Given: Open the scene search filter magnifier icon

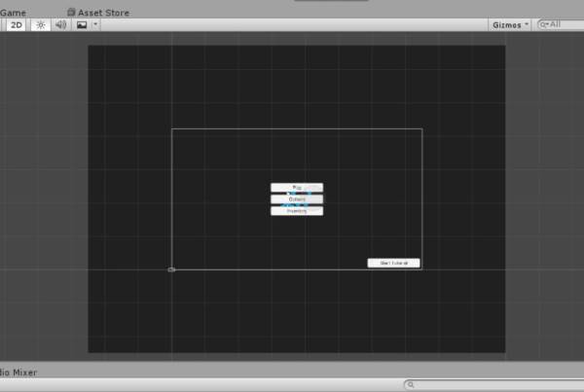Looking at the screenshot, I should [x=543, y=24].
